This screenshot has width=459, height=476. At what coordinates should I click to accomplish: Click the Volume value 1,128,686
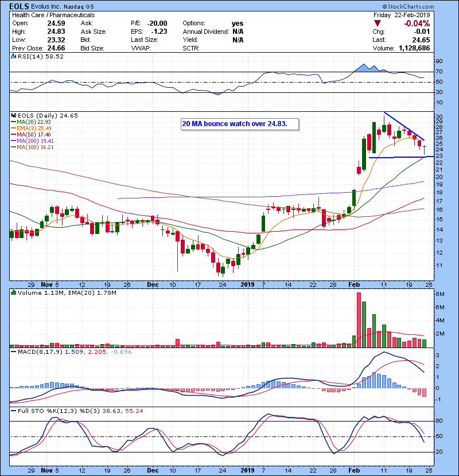coord(414,48)
